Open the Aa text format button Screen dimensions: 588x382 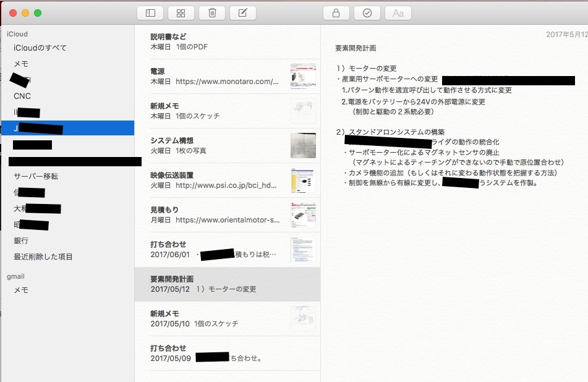pyautogui.click(x=398, y=13)
